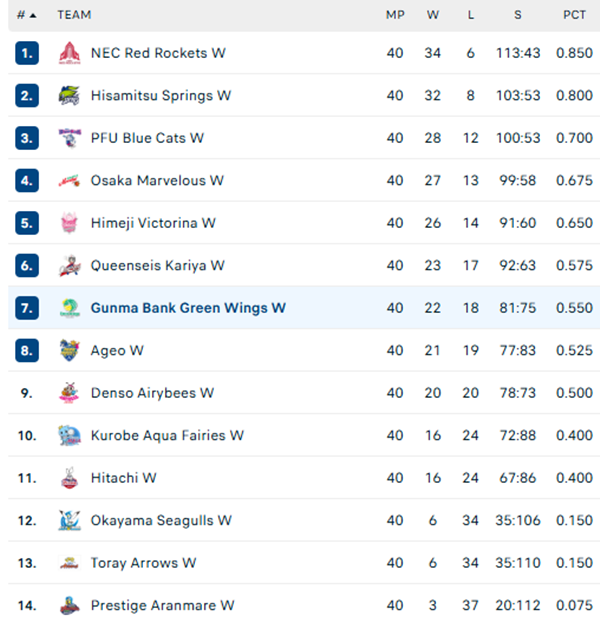Click the NEC Red Rockets team logo
This screenshot has height=622, width=600.
[x=69, y=53]
